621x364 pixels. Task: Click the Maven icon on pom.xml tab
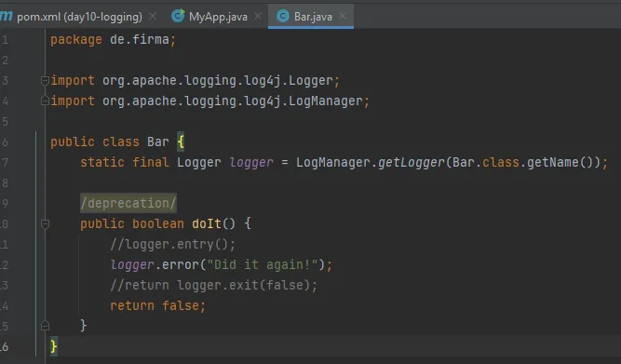6,16
